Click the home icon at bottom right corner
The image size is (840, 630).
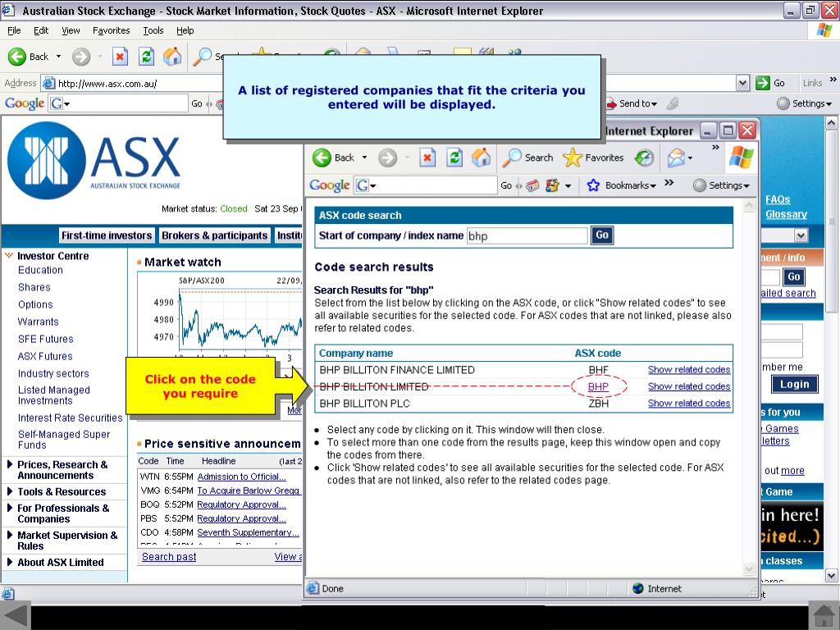pyautogui.click(x=824, y=616)
